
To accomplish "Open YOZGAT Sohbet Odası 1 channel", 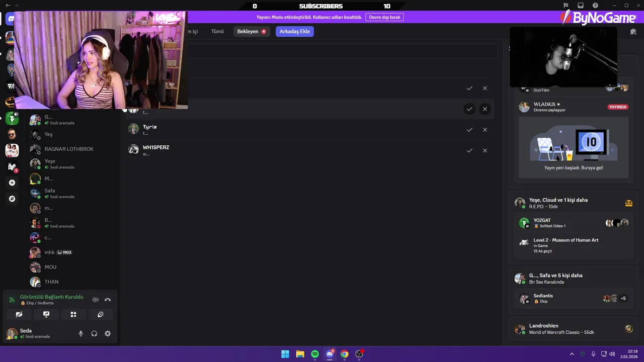I will (574, 223).
